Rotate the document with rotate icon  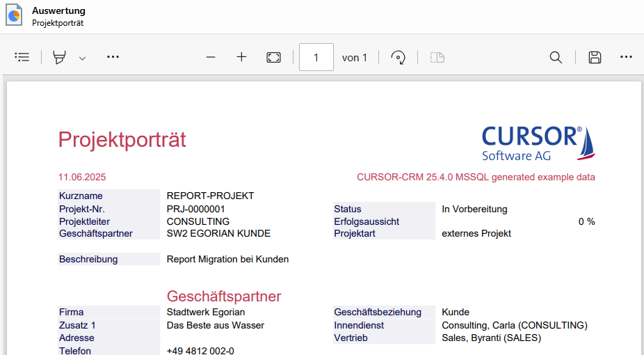[399, 57]
